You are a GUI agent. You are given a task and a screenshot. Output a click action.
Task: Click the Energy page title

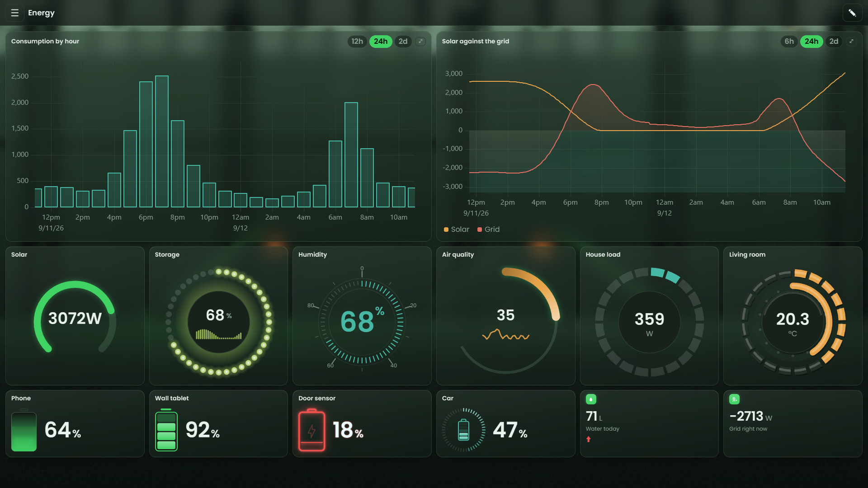41,13
